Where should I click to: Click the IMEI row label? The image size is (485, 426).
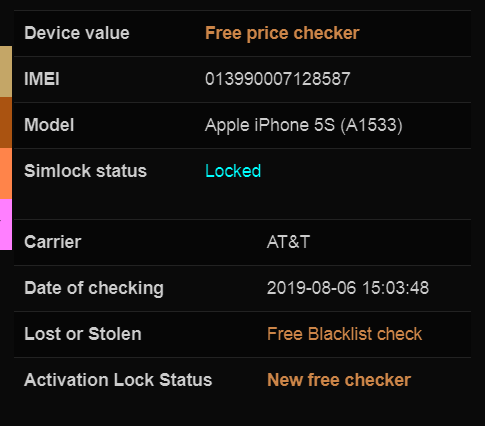tap(42, 79)
